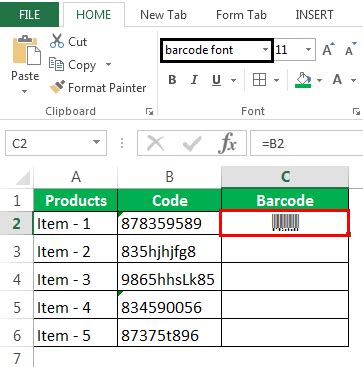
Task: Toggle Italic formatting
Action: point(194,80)
